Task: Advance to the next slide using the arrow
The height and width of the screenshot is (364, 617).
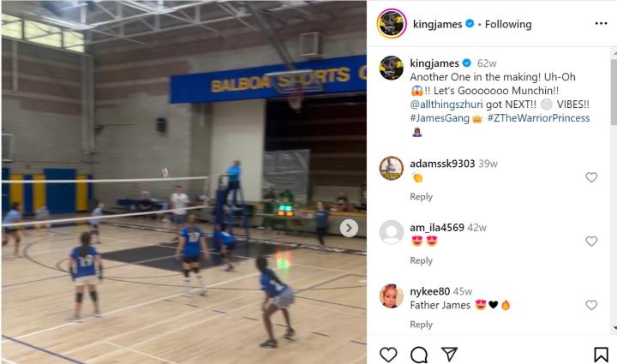Action: tap(349, 228)
